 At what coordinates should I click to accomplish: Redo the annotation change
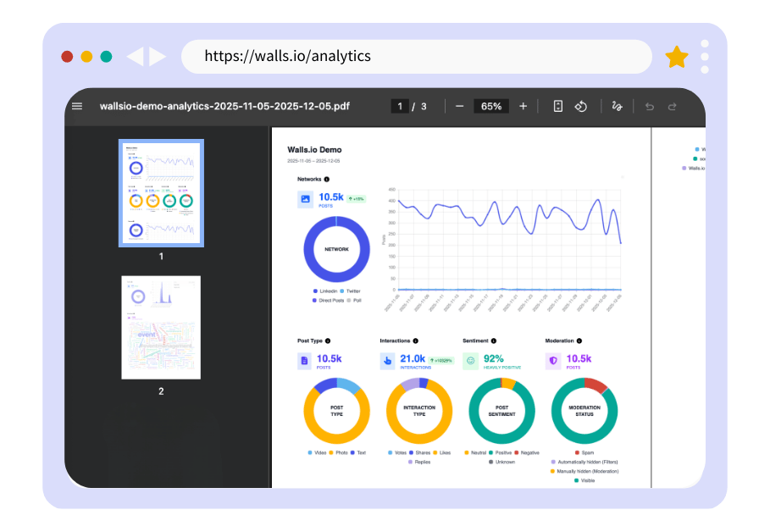pos(670,106)
